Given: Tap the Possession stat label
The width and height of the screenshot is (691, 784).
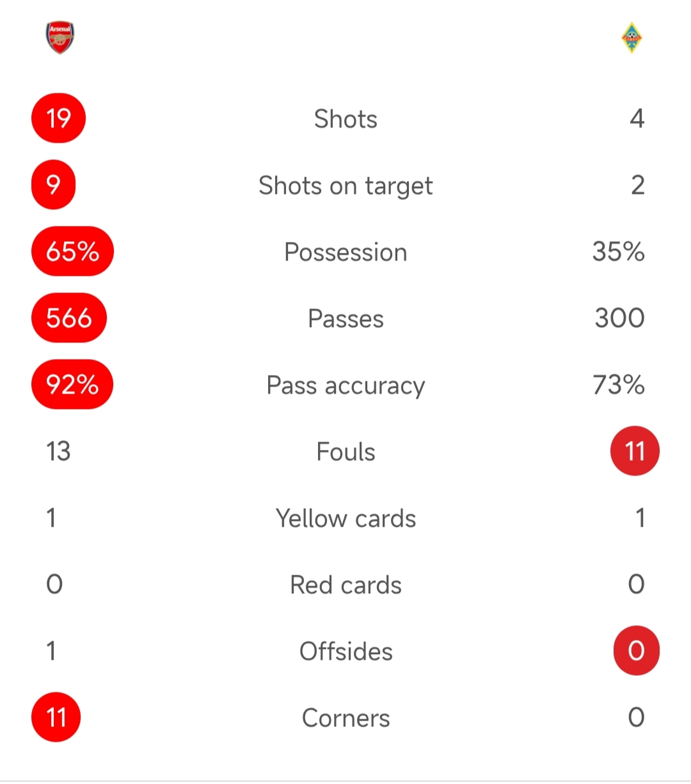Looking at the screenshot, I should point(345,252).
